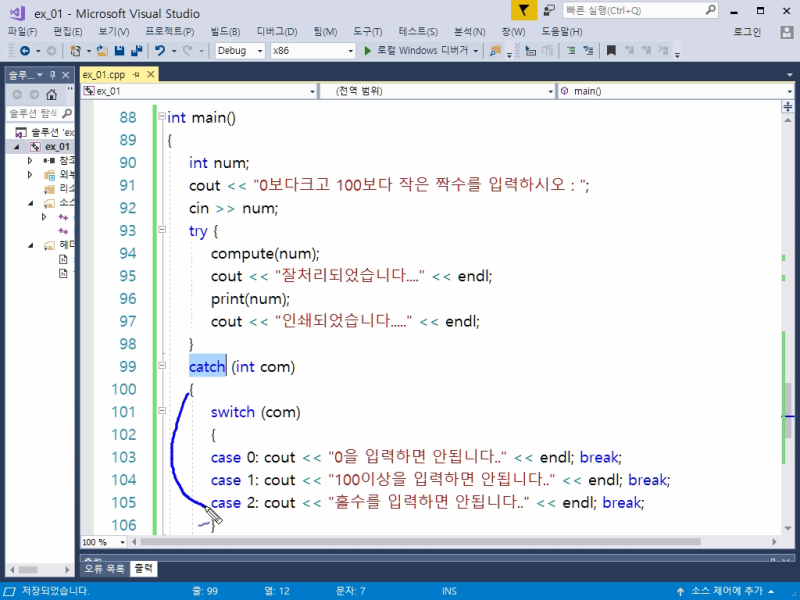Click the Find in Files icon
Viewport: 800px width, 600px height.
click(495, 51)
